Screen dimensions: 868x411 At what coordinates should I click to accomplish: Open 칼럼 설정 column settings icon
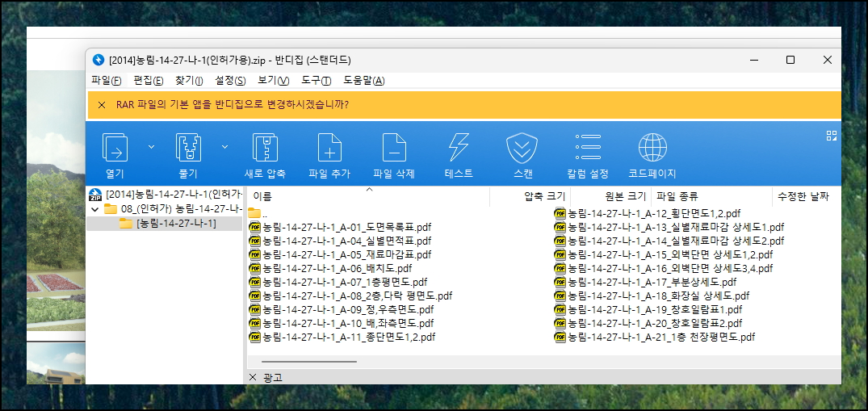pos(588,148)
